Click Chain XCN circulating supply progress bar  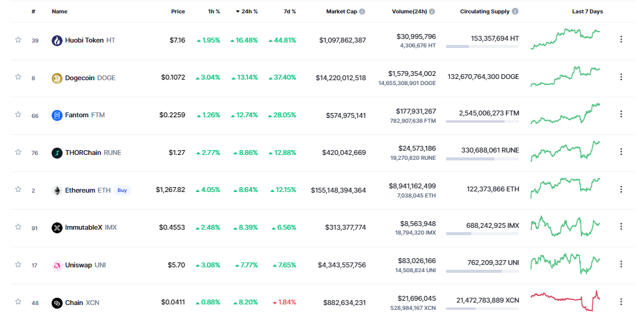pos(482,308)
